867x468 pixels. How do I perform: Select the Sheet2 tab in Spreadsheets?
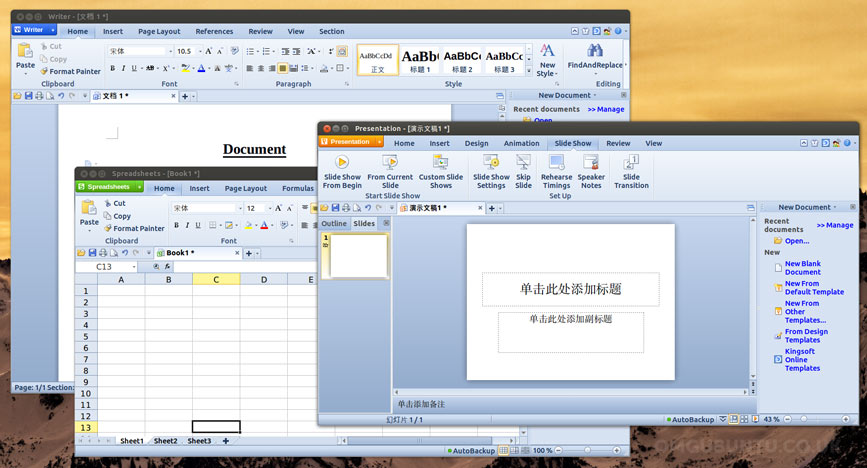tap(166, 441)
